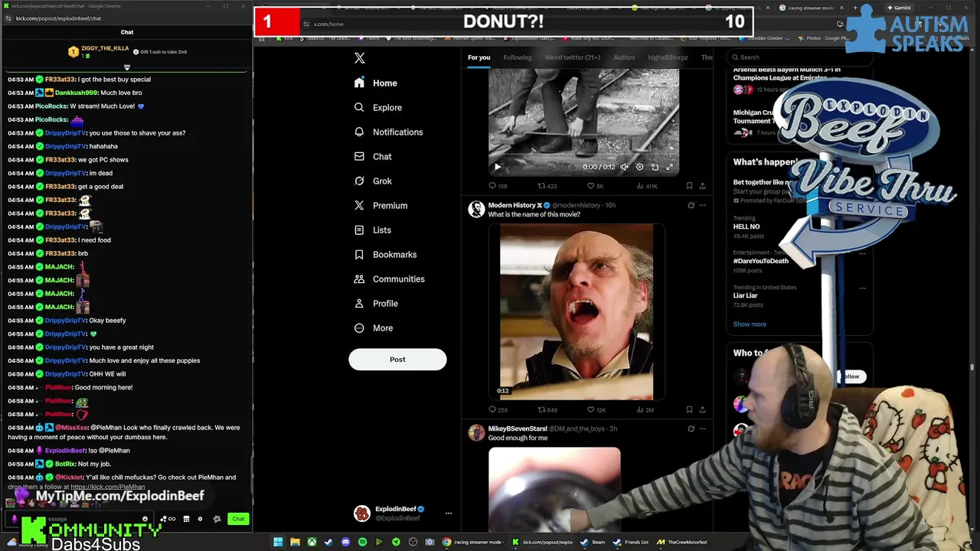
Task: Like the Modern History post with 12K
Action: point(596,409)
